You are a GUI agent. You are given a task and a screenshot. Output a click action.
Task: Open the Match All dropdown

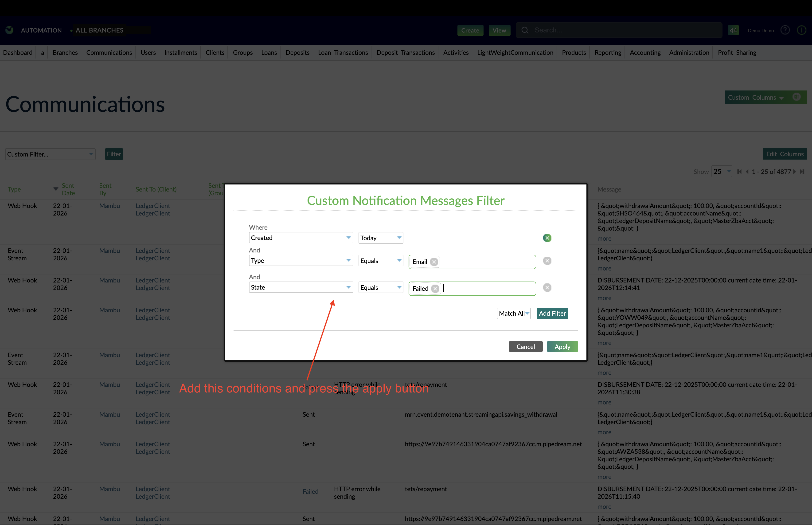(514, 313)
